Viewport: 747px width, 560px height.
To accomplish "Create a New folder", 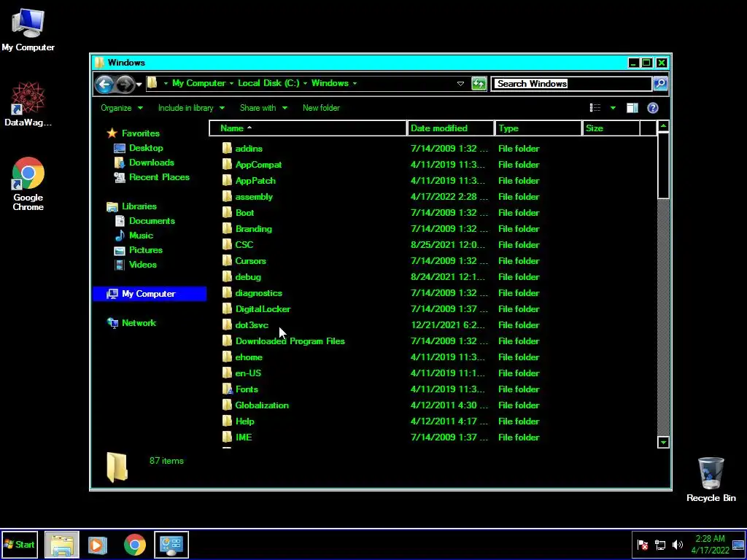I will pos(321,108).
